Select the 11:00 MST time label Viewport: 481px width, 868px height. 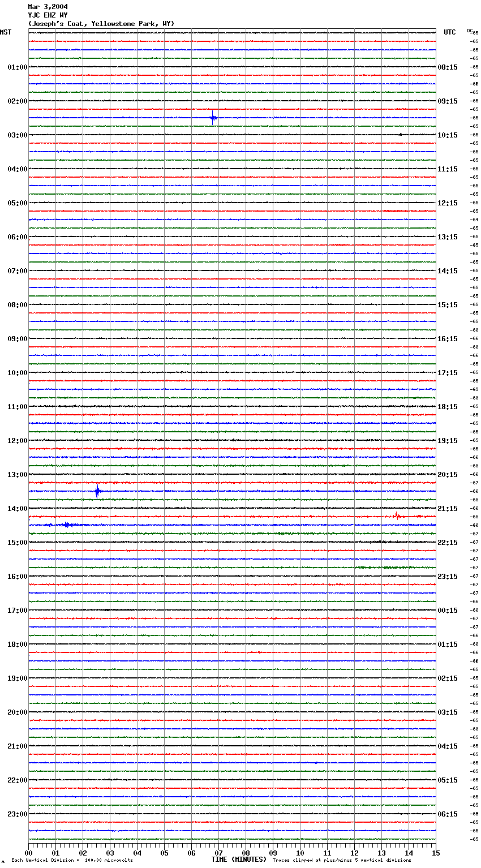click(x=18, y=407)
